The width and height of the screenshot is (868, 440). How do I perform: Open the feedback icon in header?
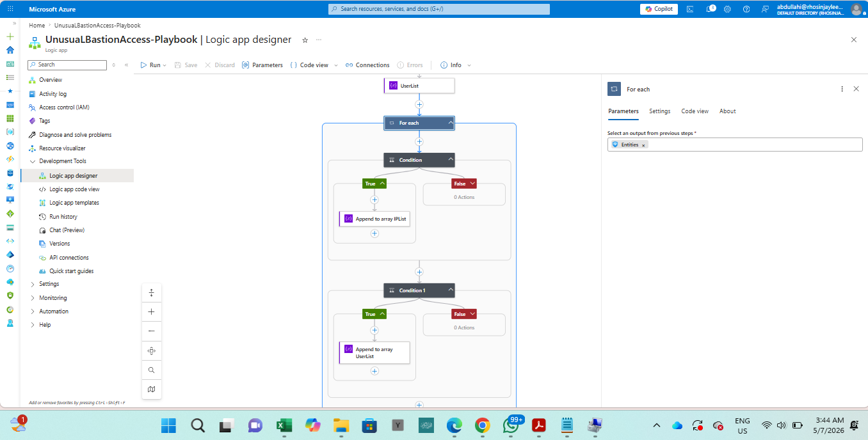[765, 9]
